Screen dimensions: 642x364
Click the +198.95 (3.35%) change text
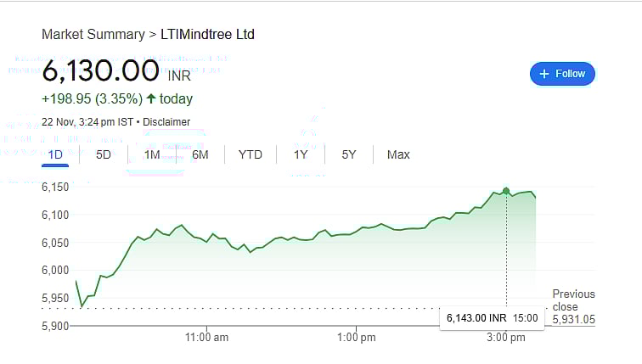tap(93, 99)
